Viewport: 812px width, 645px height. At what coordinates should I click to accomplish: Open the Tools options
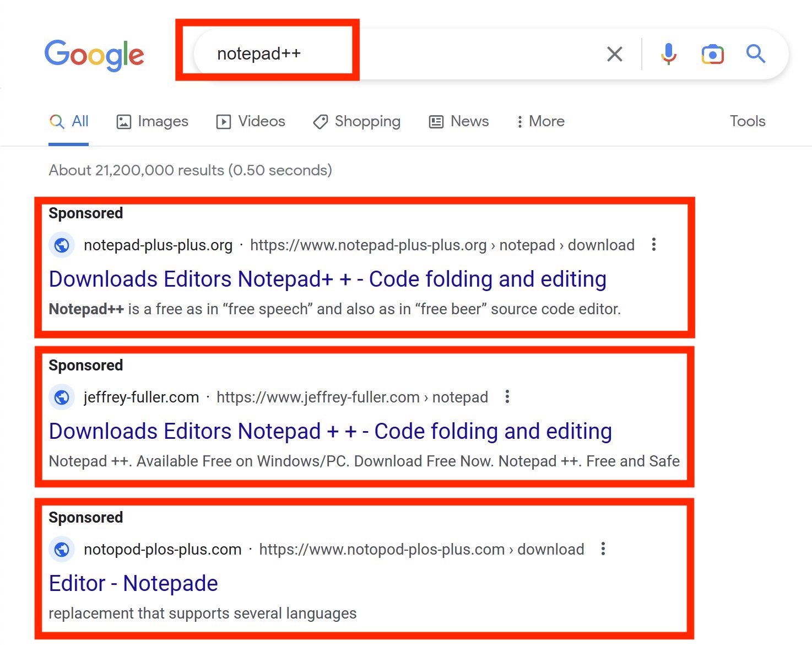[748, 121]
